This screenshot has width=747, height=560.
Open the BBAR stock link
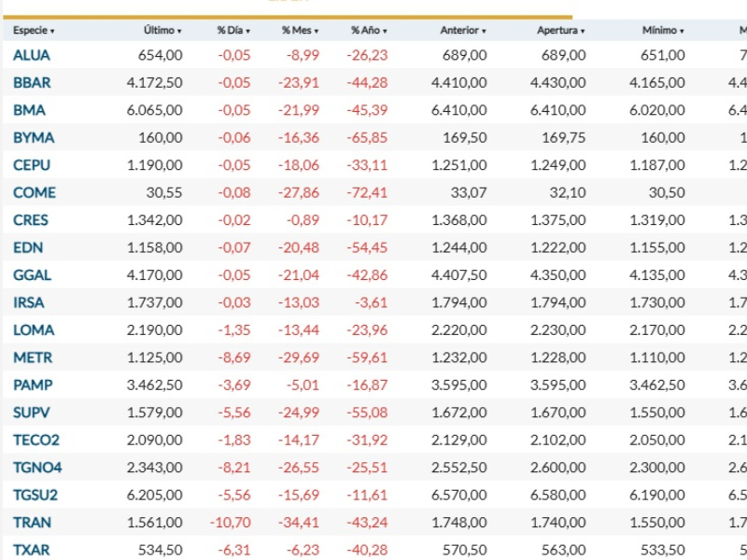[33, 82]
